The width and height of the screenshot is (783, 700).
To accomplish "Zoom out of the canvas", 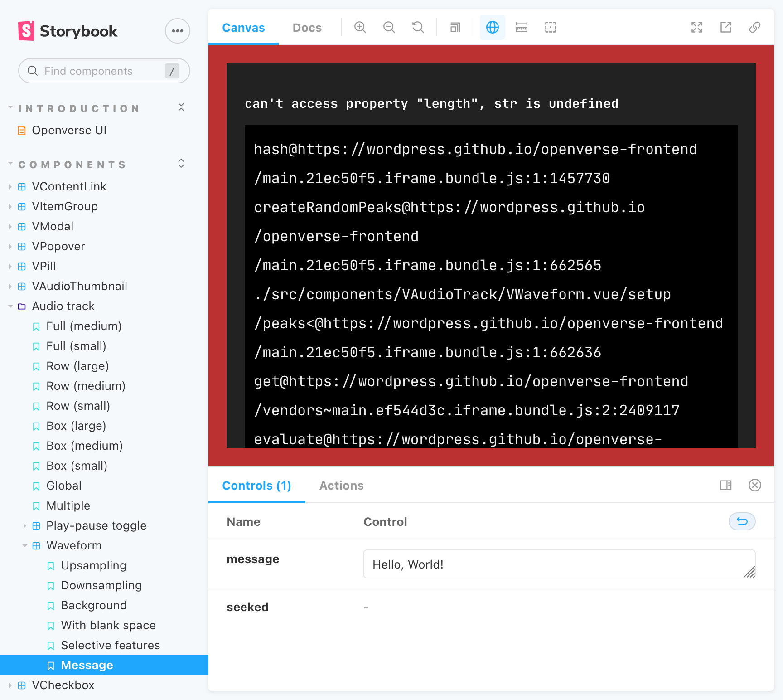I will tap(389, 27).
